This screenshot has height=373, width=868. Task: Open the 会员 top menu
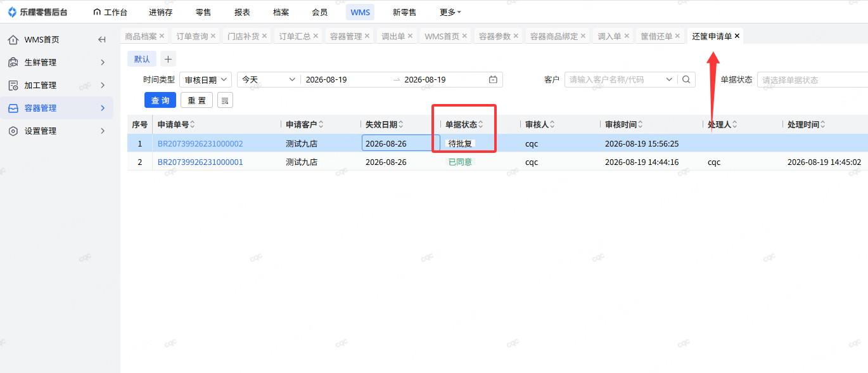click(319, 12)
